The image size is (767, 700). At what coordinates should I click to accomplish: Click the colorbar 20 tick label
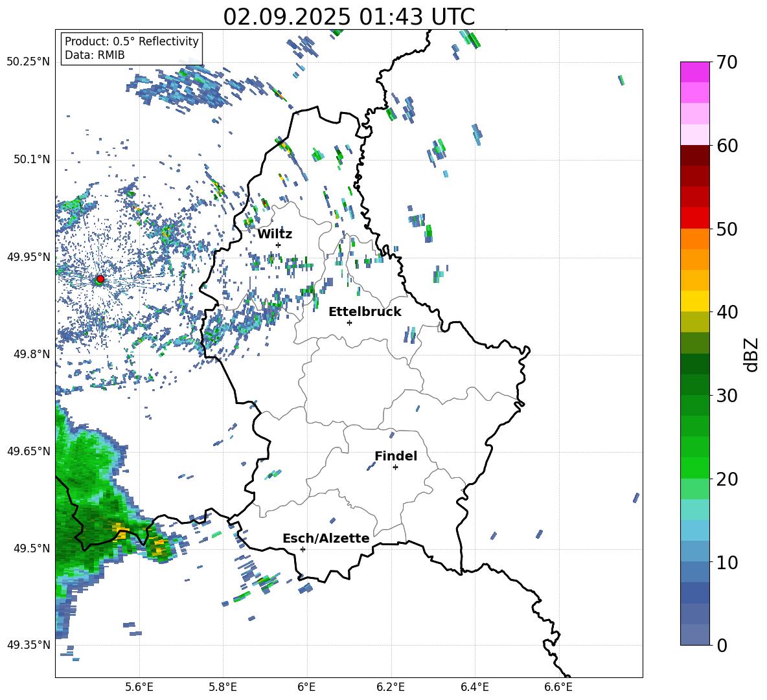tap(727, 479)
